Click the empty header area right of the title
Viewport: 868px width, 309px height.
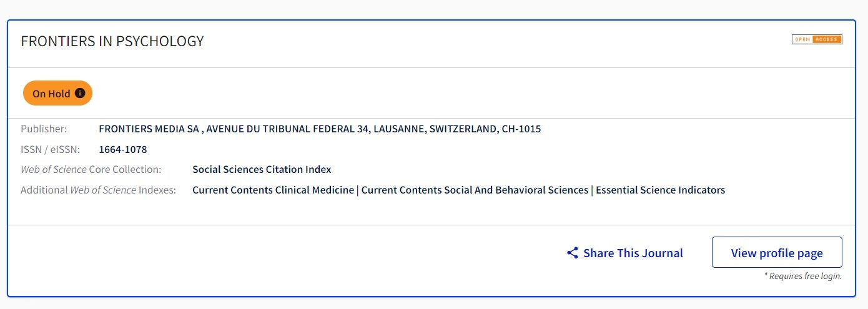(x=493, y=41)
